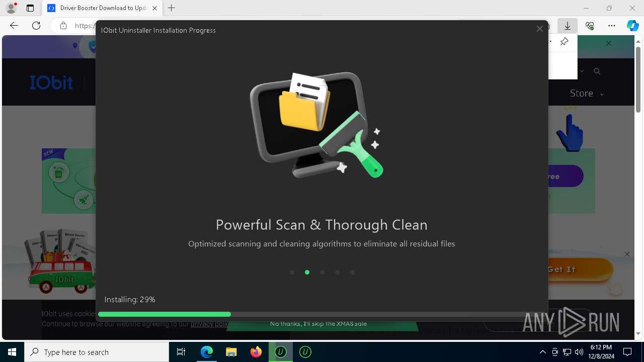This screenshot has width=644, height=362.
Task: Close the IObit Uninstaller installation dialog
Action: [539, 29]
